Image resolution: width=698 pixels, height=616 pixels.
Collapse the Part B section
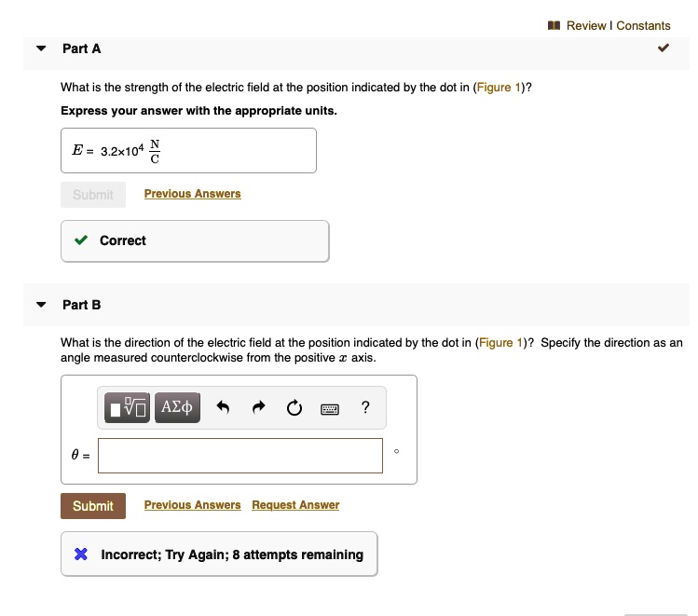[x=41, y=305]
